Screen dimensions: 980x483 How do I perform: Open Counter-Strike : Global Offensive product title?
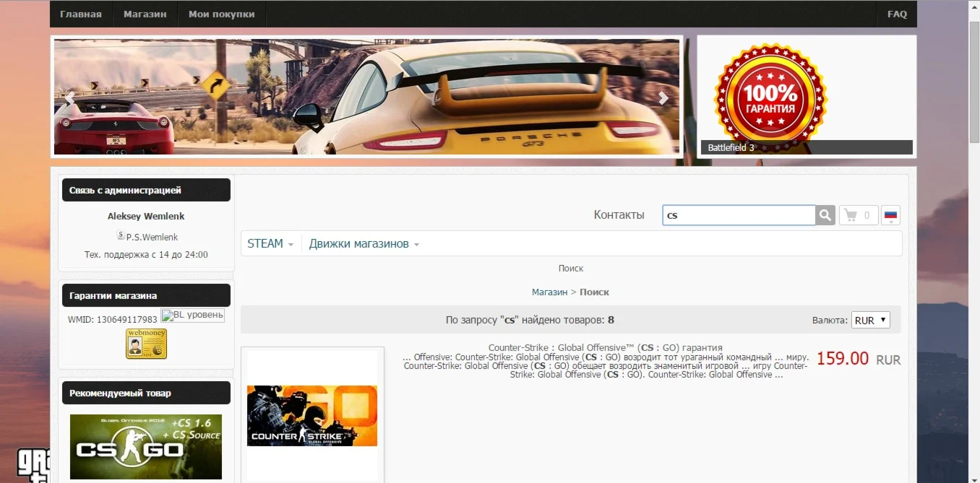pyautogui.click(x=606, y=347)
